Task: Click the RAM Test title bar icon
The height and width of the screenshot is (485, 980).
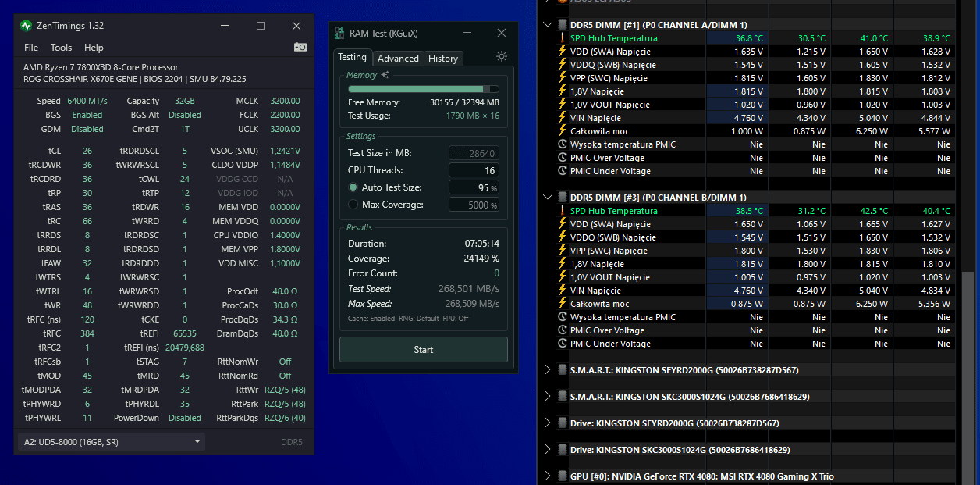Action: (x=339, y=33)
